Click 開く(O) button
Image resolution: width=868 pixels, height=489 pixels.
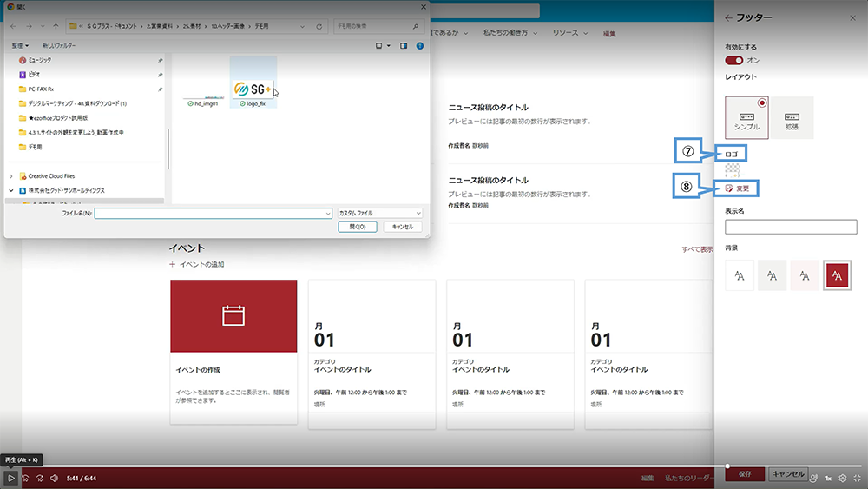pyautogui.click(x=358, y=227)
